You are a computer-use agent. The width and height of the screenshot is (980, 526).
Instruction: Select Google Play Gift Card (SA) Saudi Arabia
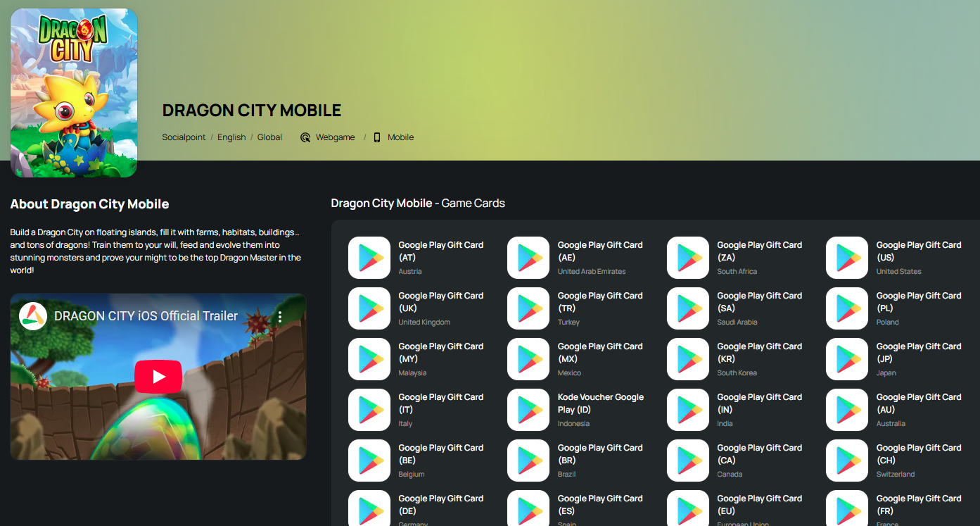[759, 302]
